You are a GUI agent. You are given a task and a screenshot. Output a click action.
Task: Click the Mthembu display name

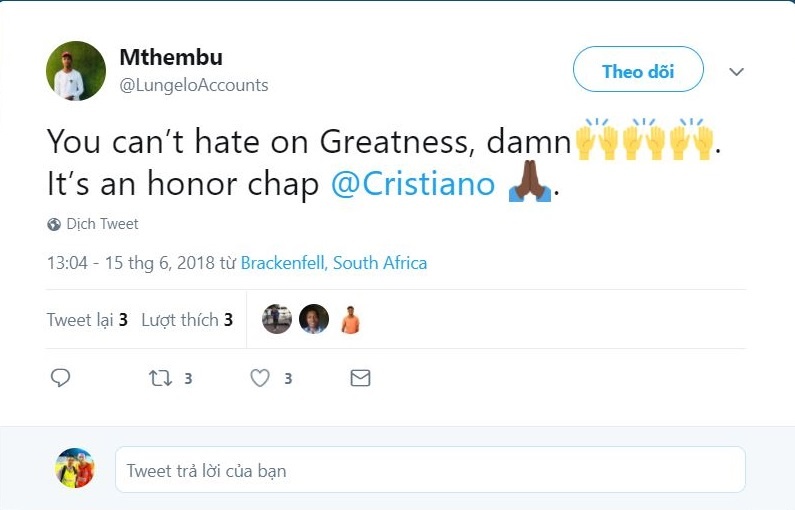(x=171, y=57)
